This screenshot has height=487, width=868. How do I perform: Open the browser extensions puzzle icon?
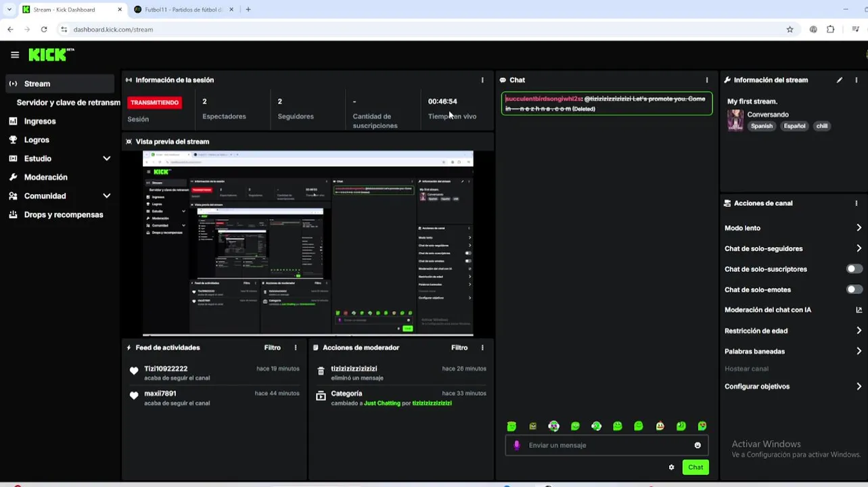(x=831, y=29)
